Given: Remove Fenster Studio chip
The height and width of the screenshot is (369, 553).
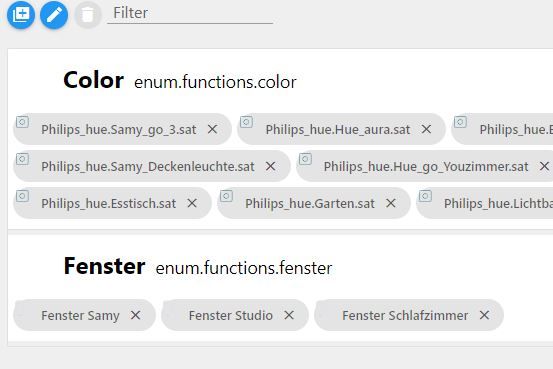Looking at the screenshot, I should click(x=289, y=315).
